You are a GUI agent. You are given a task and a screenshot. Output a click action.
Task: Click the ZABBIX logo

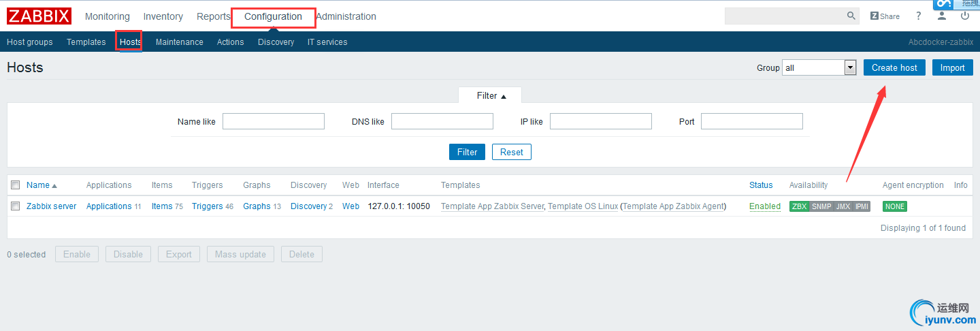[39, 16]
